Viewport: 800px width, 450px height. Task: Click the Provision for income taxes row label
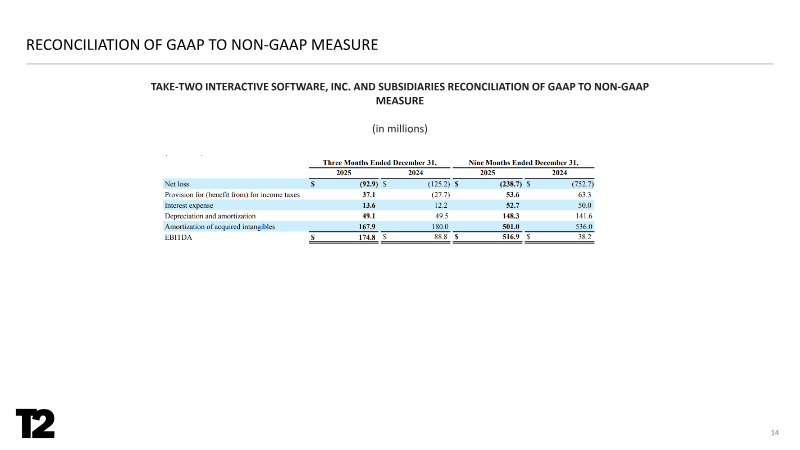click(x=232, y=194)
